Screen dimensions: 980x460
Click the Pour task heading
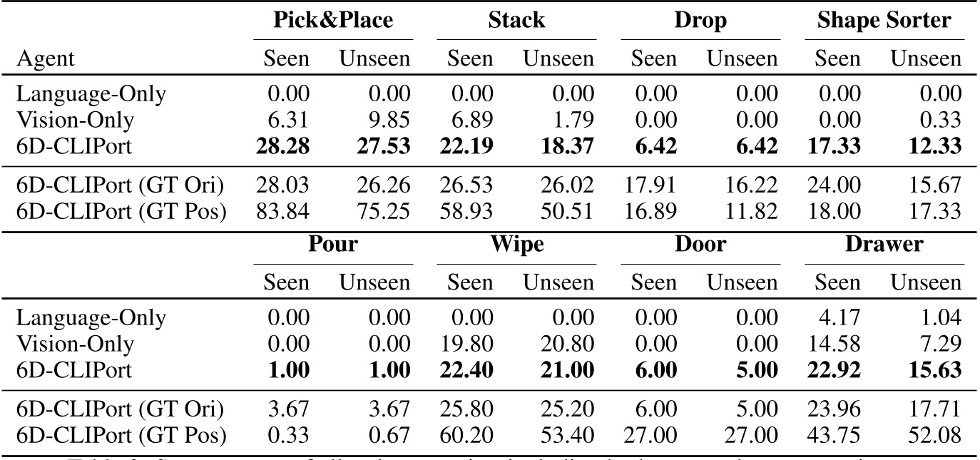[334, 245]
